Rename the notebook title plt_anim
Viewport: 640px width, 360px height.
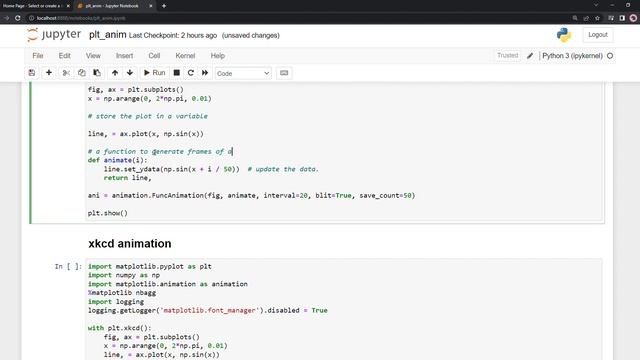(108, 35)
